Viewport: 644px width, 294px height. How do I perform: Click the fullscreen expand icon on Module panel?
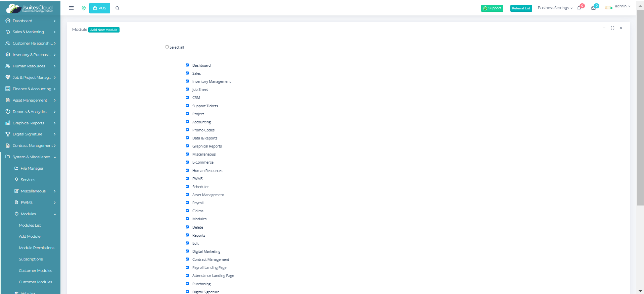point(612,28)
